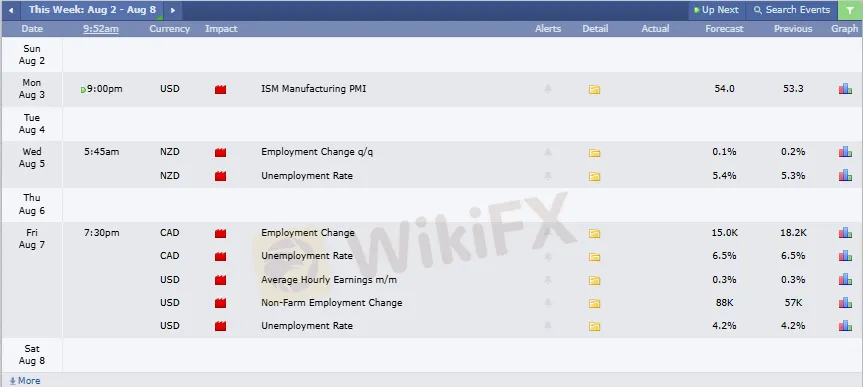Select the Actual column header
Viewport: 863px width, 387px height.
[x=656, y=29]
